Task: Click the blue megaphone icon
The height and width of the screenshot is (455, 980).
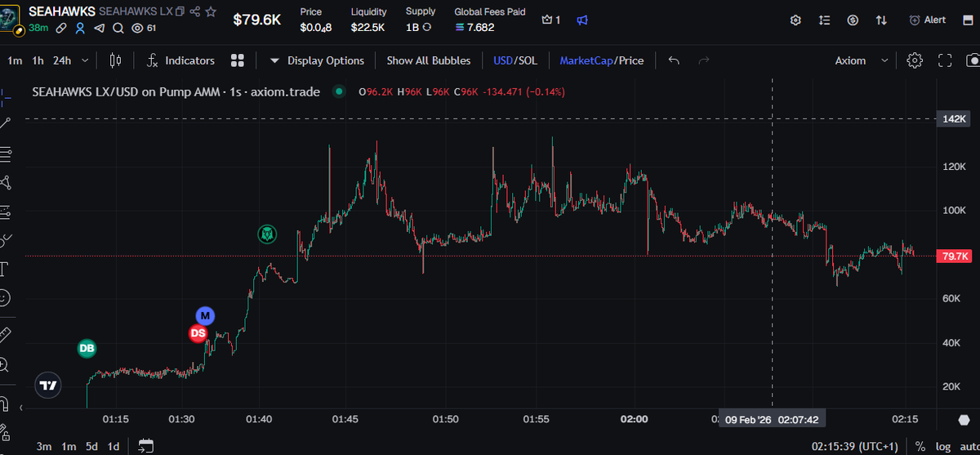Action: (x=581, y=20)
